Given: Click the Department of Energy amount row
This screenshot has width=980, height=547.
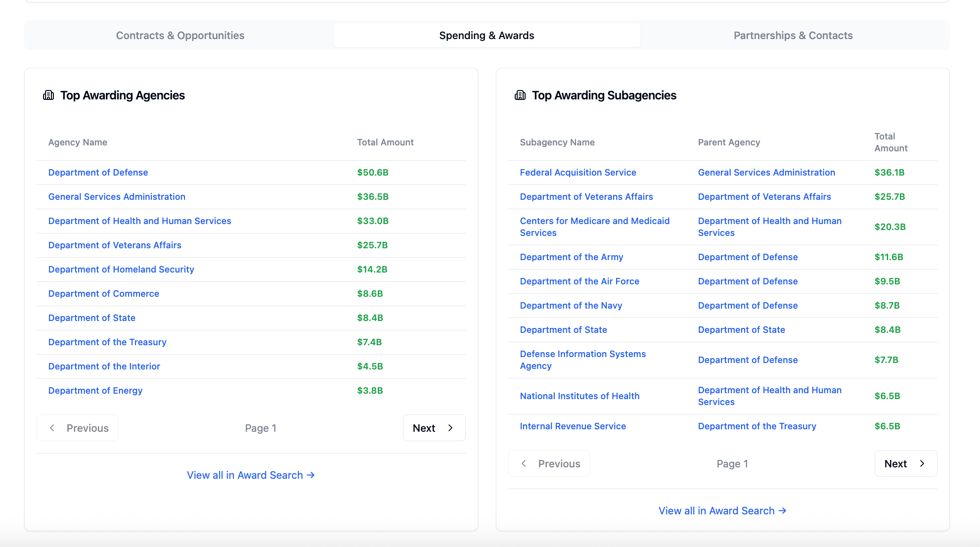Looking at the screenshot, I should [x=370, y=390].
